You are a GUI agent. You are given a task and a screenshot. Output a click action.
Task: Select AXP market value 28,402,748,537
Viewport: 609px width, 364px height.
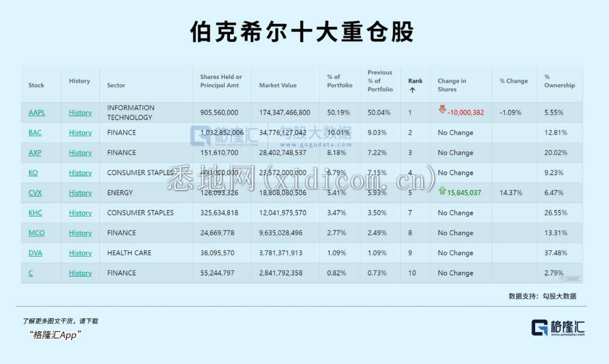coord(283,153)
